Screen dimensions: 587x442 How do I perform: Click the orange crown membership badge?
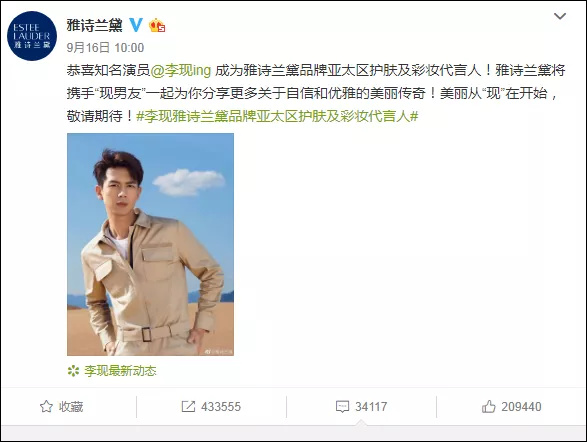157,25
